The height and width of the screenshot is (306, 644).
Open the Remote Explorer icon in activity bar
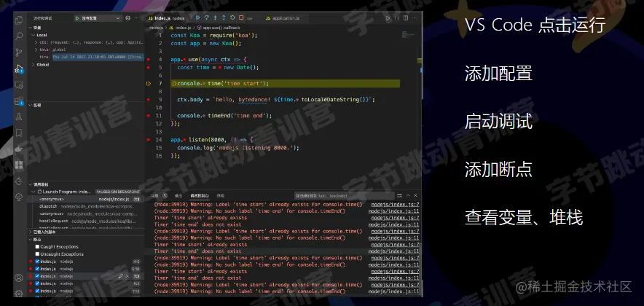tap(18, 85)
